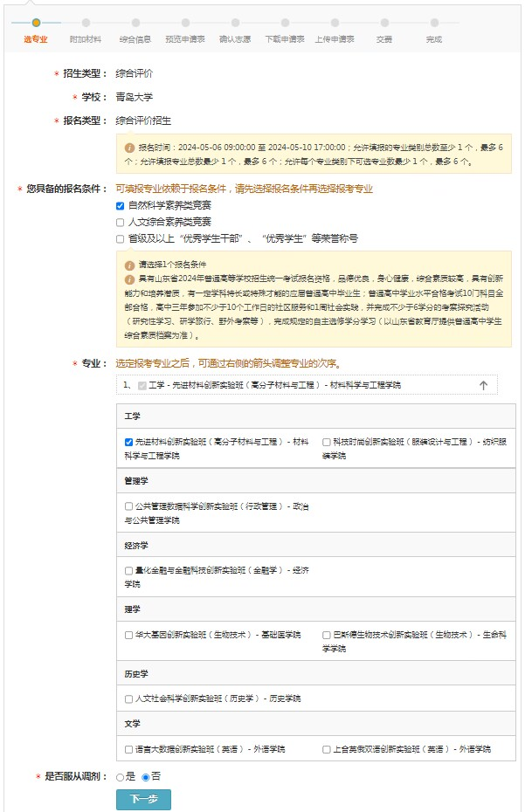Open the 预览申请表 step label
The height and width of the screenshot is (812, 525).
(185, 39)
